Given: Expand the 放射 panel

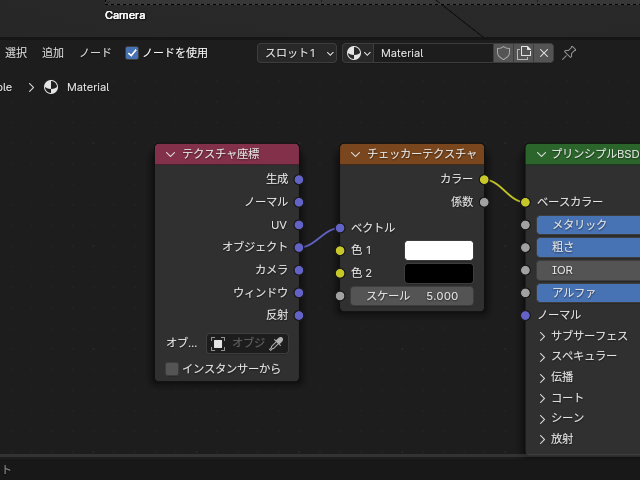Looking at the screenshot, I should [542, 439].
